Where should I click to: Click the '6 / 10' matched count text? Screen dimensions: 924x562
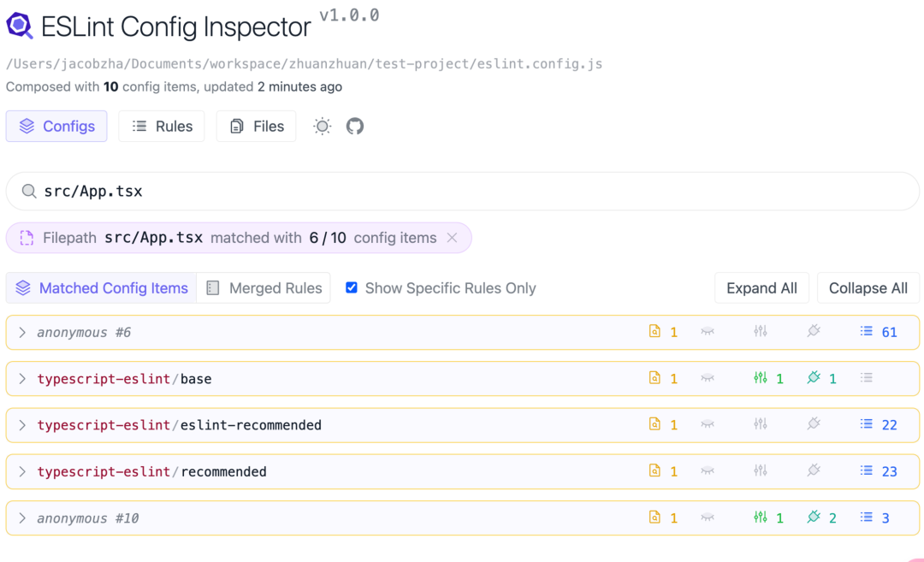click(328, 238)
